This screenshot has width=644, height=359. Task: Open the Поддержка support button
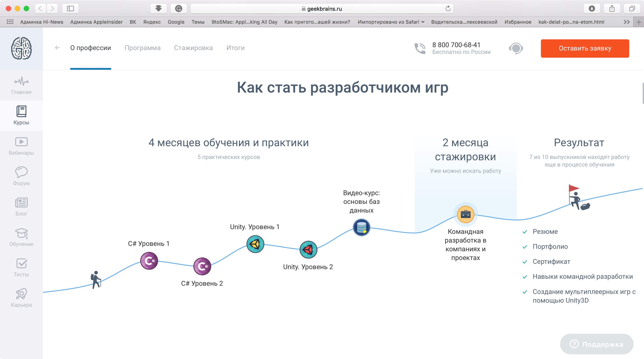597,344
